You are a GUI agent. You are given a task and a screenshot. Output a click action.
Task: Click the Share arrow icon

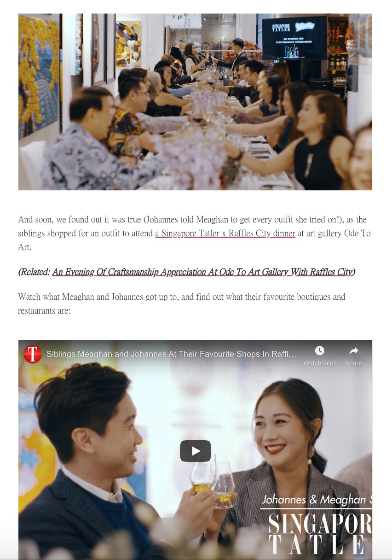pos(353,351)
